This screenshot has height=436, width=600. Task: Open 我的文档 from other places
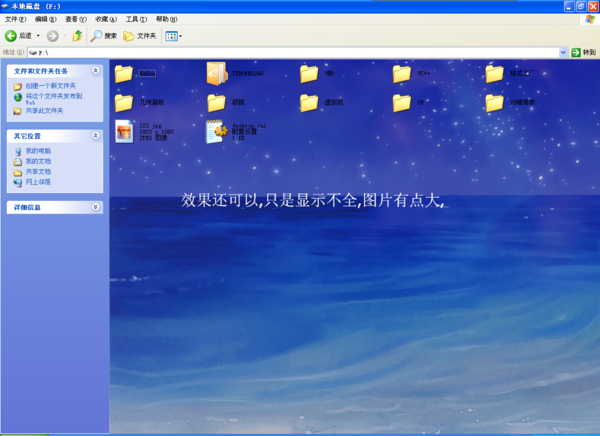point(38,161)
